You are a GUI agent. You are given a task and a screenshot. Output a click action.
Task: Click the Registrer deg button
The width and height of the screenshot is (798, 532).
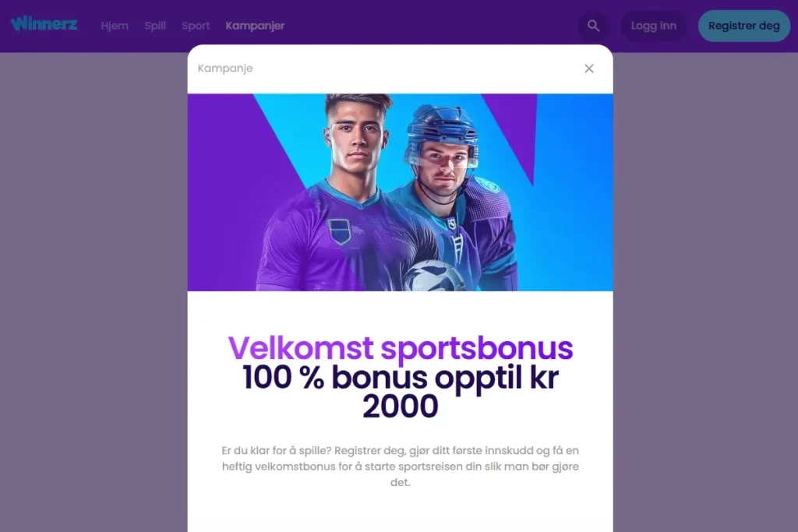click(x=743, y=26)
